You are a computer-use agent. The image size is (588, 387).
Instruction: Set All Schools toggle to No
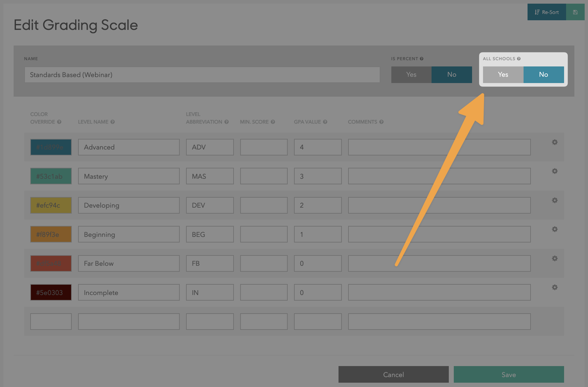(x=543, y=75)
